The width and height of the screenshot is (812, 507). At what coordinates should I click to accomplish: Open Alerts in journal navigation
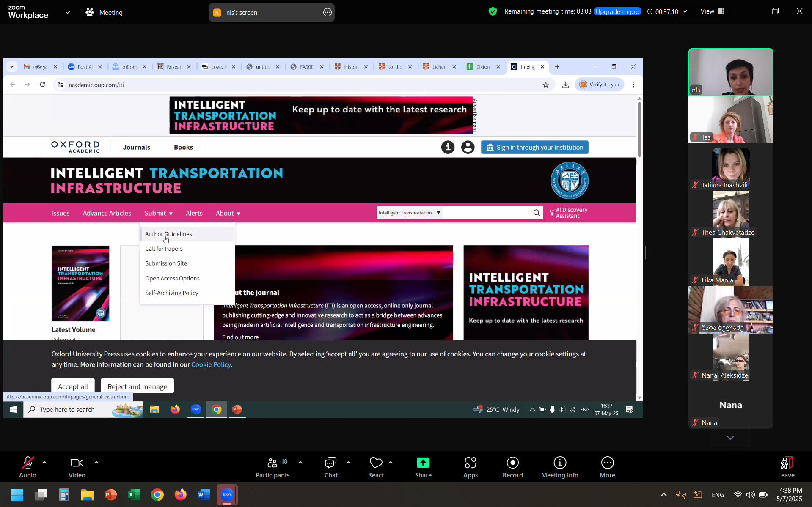pos(194,213)
